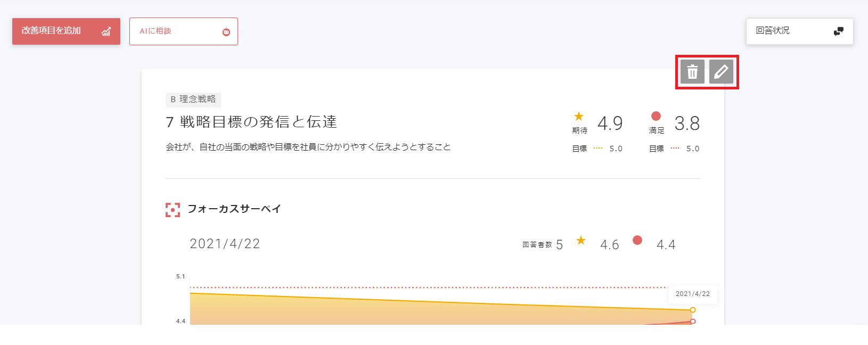Viewport: 868px width, 345px height.
Task: Open the フォーカスサーベイ section header
Action: [235, 209]
